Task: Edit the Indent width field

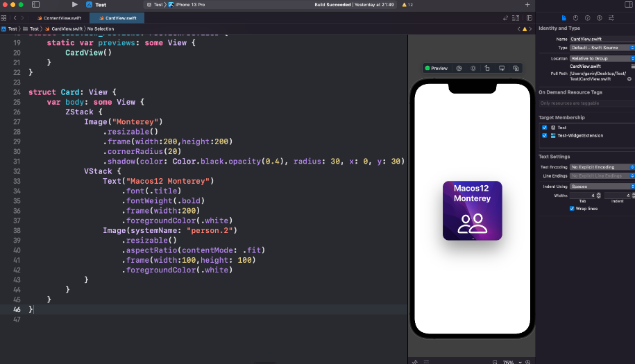Action: [617, 196]
